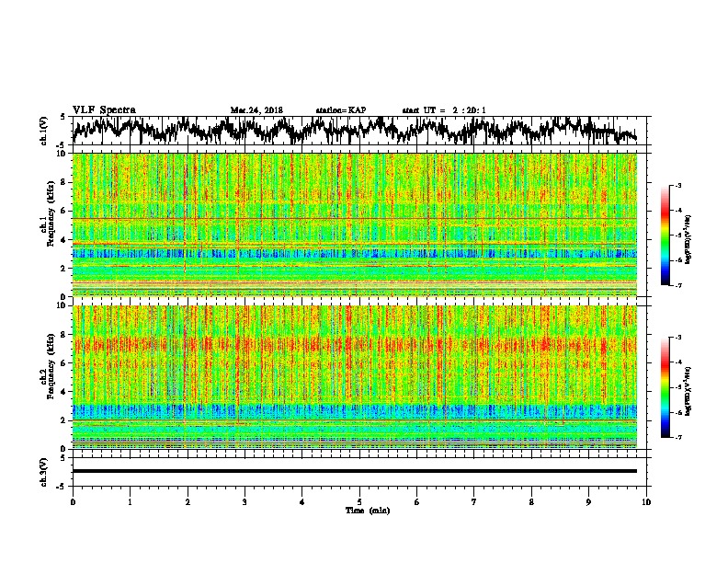Click the "-3" label on ch.1 colorbar
Viewport: 728px width, 563px height.
pyautogui.click(x=678, y=186)
